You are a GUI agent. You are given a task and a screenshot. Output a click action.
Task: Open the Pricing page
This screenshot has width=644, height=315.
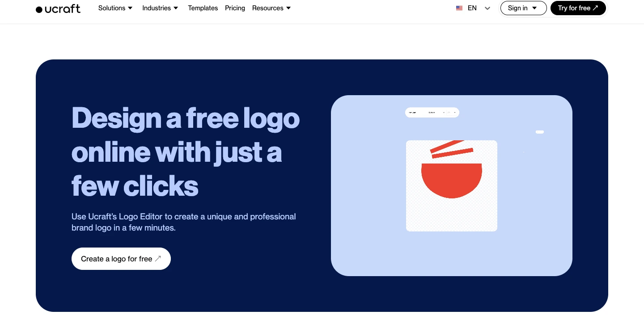tap(235, 8)
